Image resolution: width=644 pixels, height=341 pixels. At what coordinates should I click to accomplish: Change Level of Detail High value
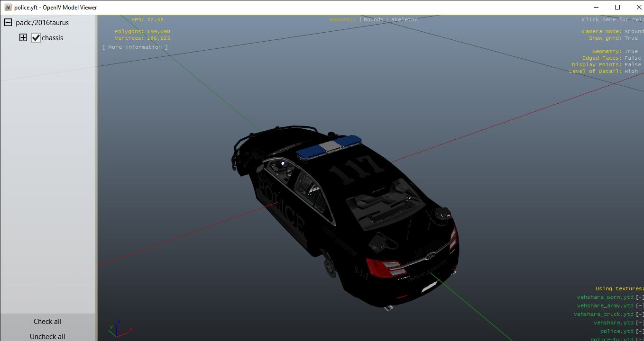(631, 72)
